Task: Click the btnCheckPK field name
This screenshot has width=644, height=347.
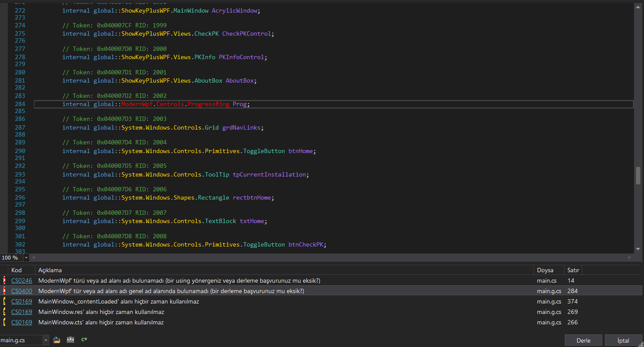Action: click(306, 244)
